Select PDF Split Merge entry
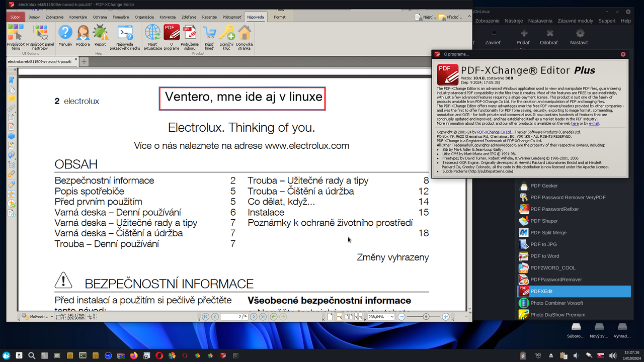The height and width of the screenshot is (362, 644). point(574,233)
